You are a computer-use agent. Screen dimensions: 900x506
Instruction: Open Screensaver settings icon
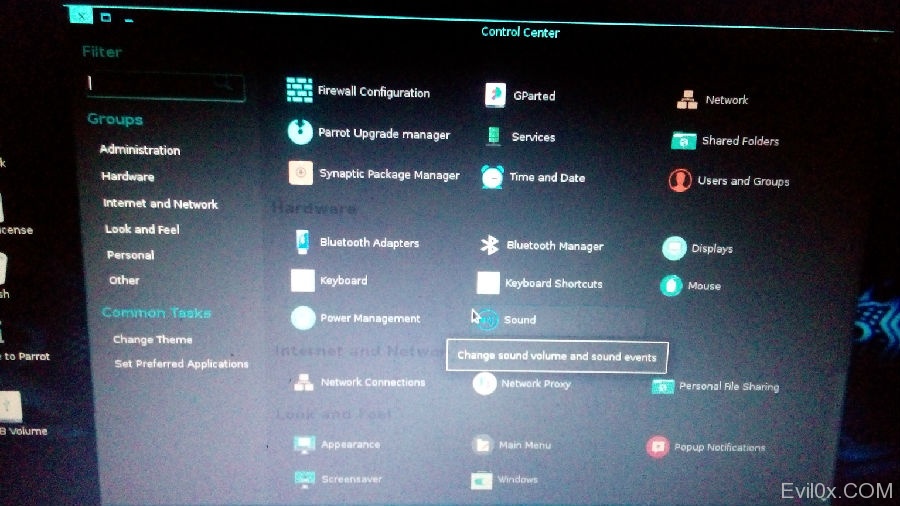305,479
